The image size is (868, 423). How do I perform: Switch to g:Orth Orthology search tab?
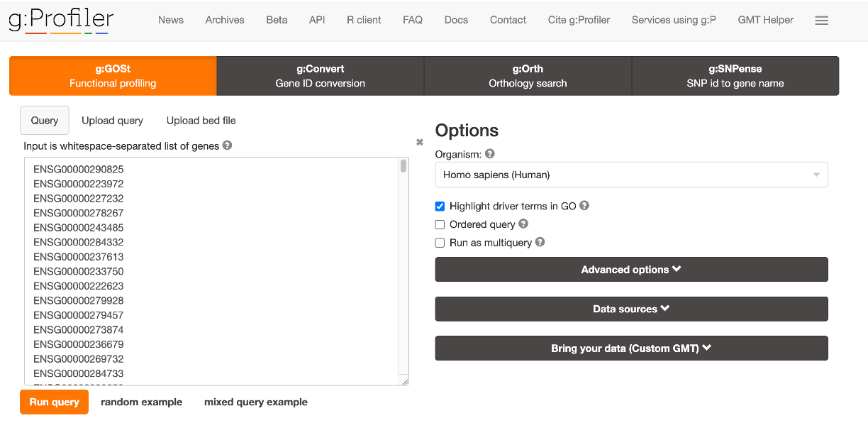click(x=528, y=76)
